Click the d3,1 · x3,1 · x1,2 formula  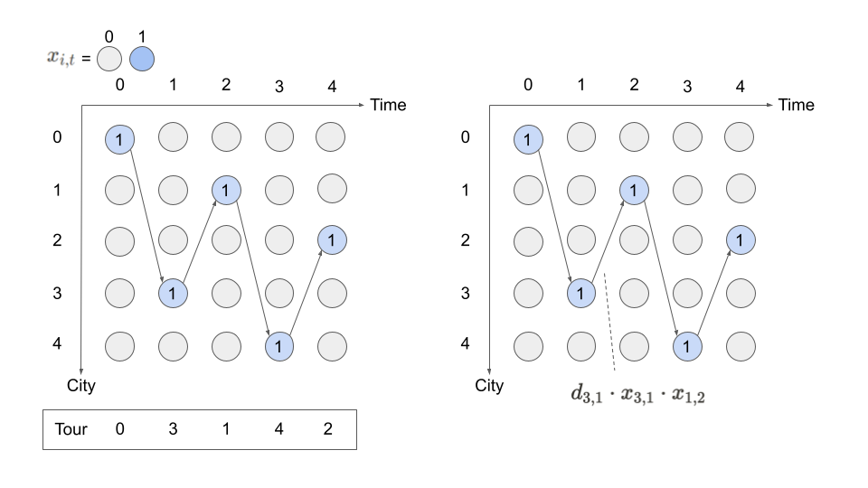637,394
